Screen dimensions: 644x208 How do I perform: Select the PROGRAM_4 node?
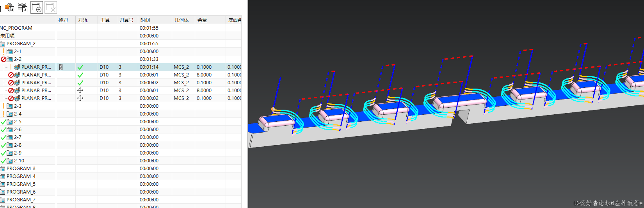(x=21, y=176)
